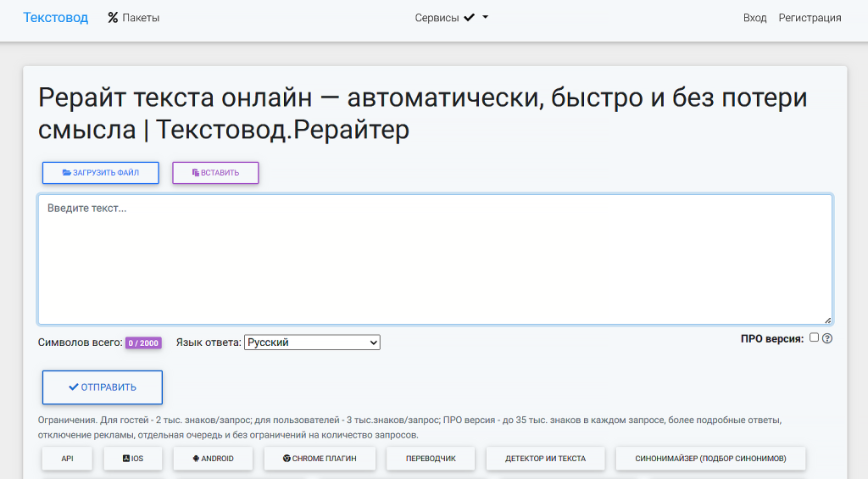Open the Язык ответа language dropdown
This screenshot has width=868, height=479.
(312, 343)
